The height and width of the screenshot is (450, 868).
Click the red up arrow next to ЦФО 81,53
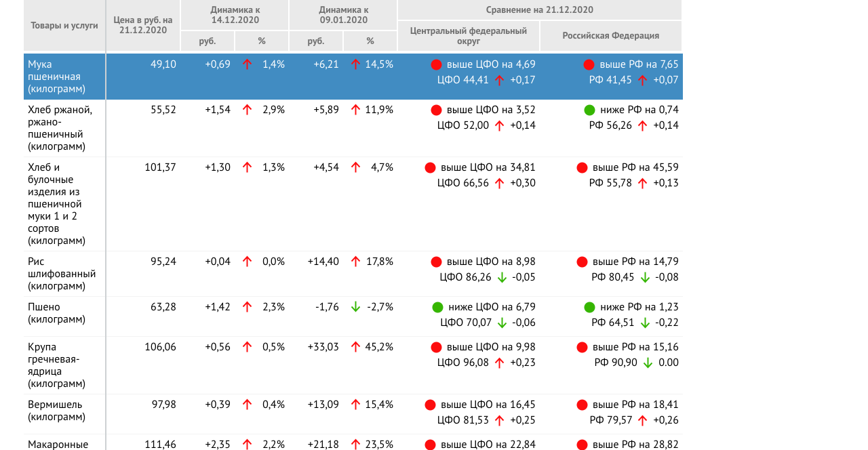(x=499, y=420)
